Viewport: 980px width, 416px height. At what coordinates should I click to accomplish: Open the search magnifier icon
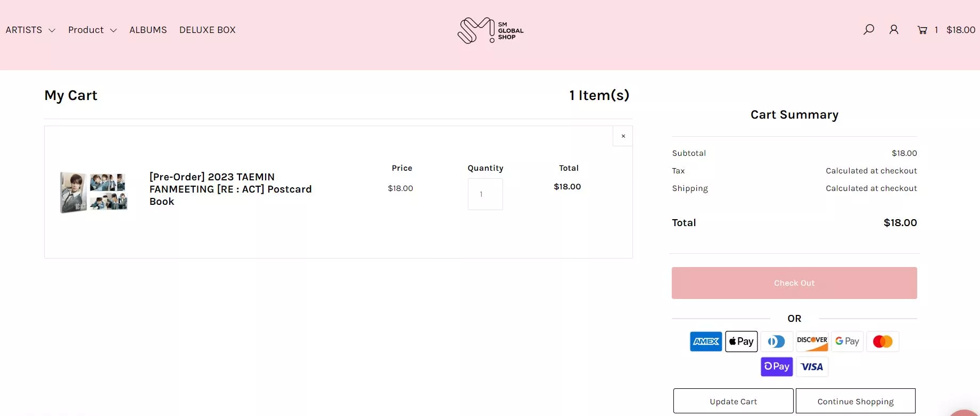[x=869, y=30]
